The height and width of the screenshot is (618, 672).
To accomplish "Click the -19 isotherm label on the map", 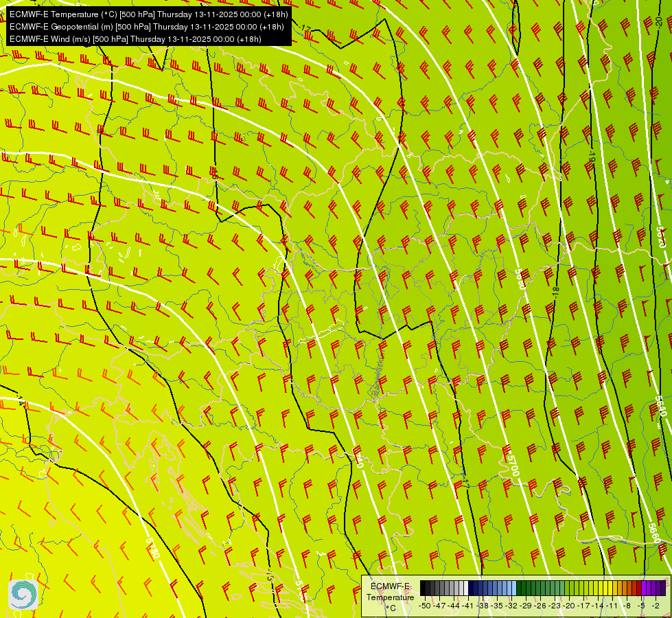I will click(592, 155).
